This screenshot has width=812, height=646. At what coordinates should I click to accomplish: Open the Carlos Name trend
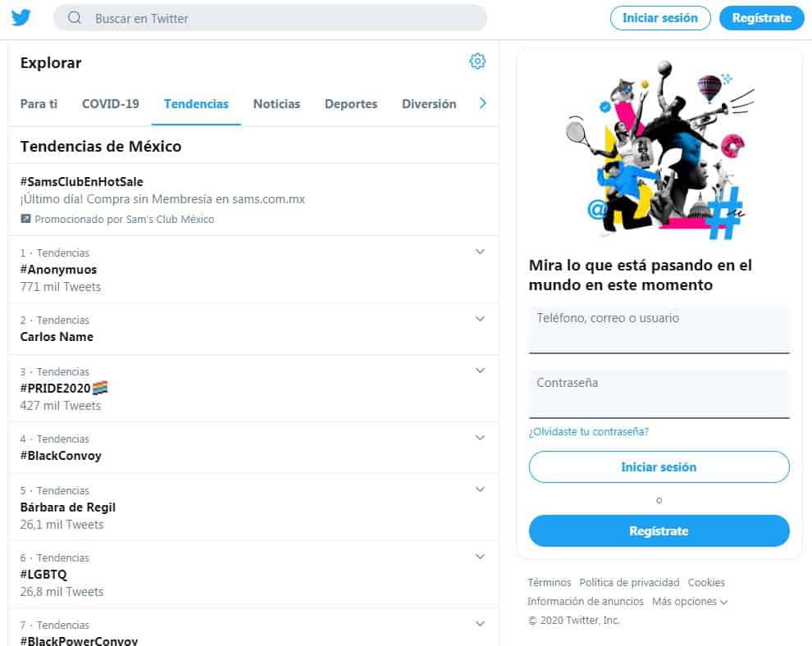click(x=253, y=330)
